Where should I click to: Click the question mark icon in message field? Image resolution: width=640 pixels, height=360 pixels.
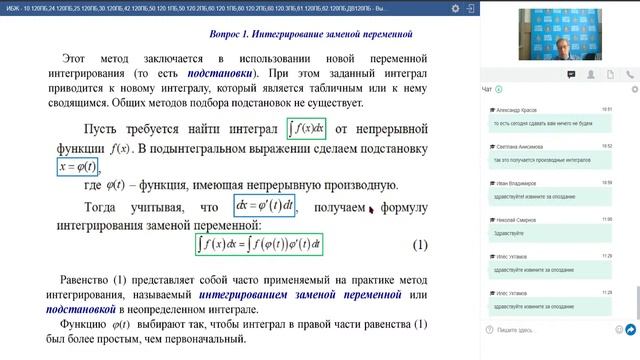click(x=489, y=329)
